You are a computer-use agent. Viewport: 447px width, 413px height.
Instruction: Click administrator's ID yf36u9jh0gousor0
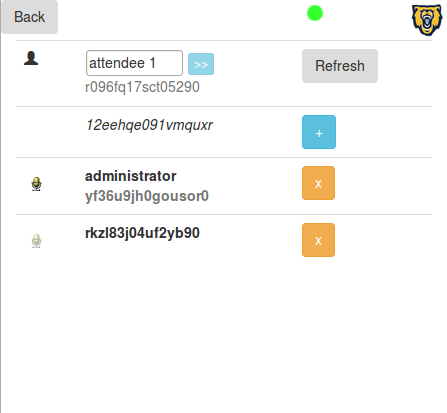coord(147,196)
